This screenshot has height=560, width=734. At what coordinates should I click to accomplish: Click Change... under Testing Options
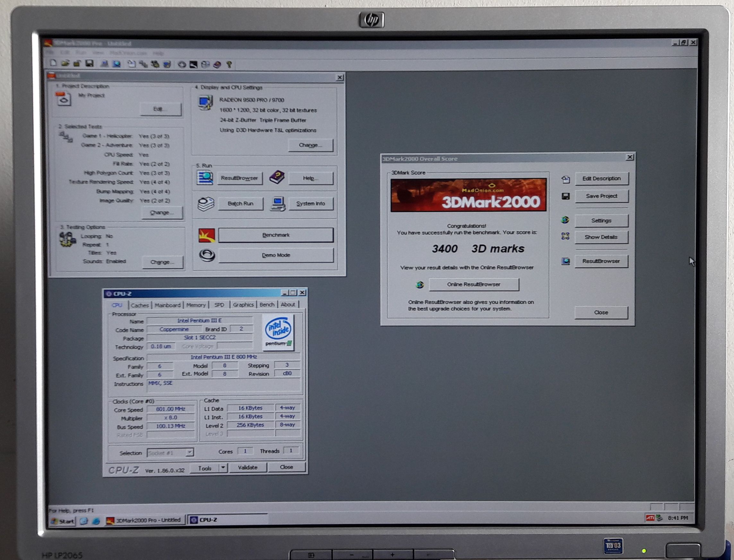coord(162,262)
